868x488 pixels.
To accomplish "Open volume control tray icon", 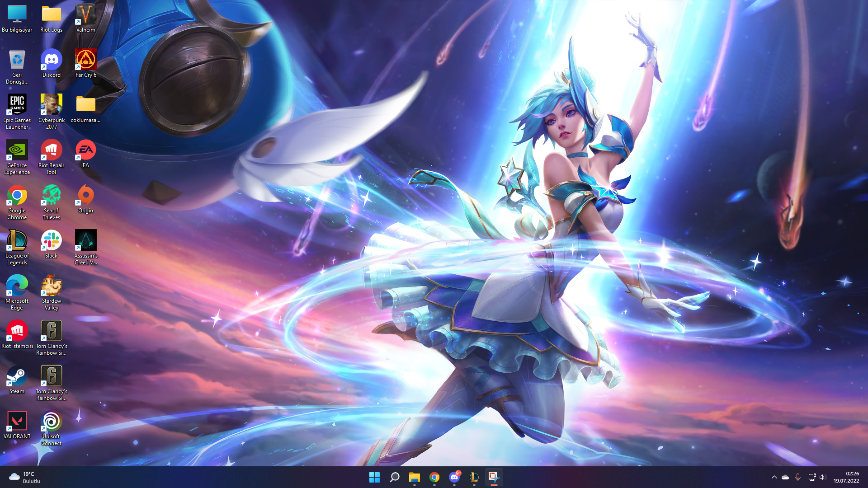I will [822, 477].
